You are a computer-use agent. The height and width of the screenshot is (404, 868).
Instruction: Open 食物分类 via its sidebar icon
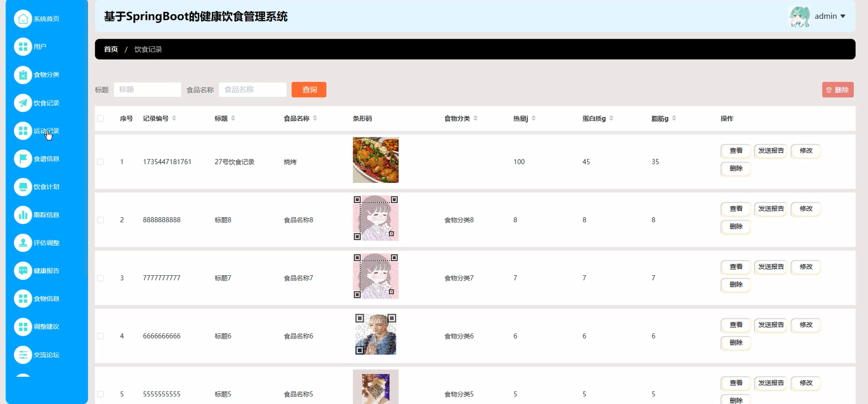23,75
